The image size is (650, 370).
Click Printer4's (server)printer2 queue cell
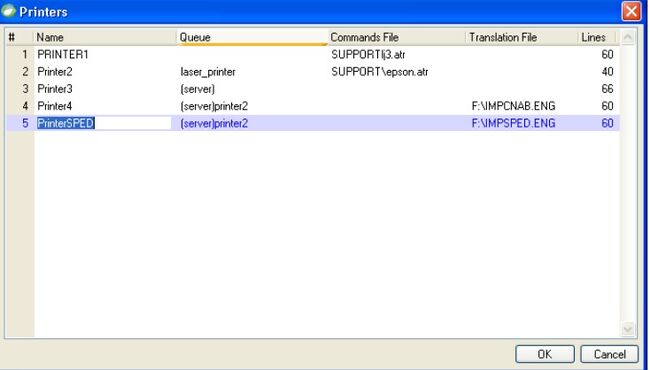[214, 106]
